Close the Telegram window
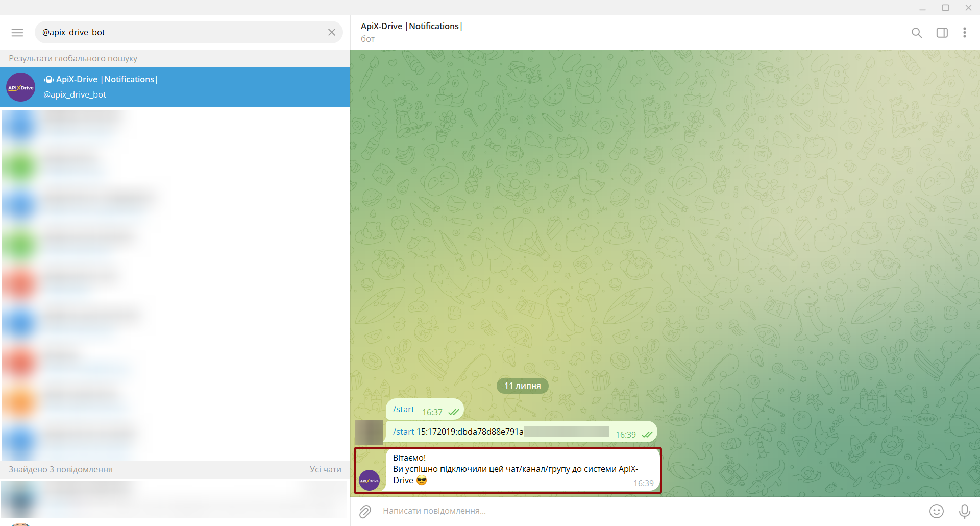Screen dimensions: 980x526 point(968,8)
